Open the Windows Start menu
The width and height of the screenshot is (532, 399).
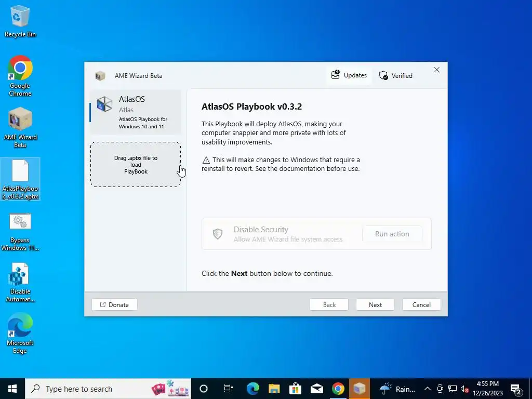(x=12, y=389)
